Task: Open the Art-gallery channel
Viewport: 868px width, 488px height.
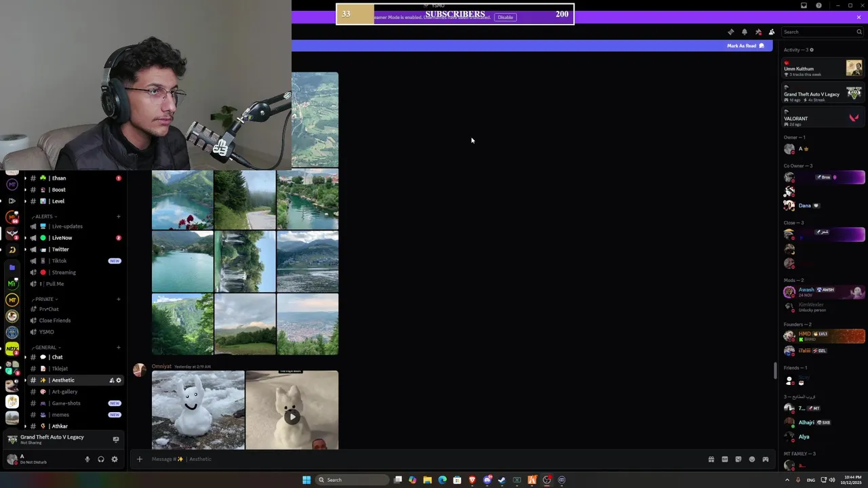Action: pyautogui.click(x=75, y=392)
